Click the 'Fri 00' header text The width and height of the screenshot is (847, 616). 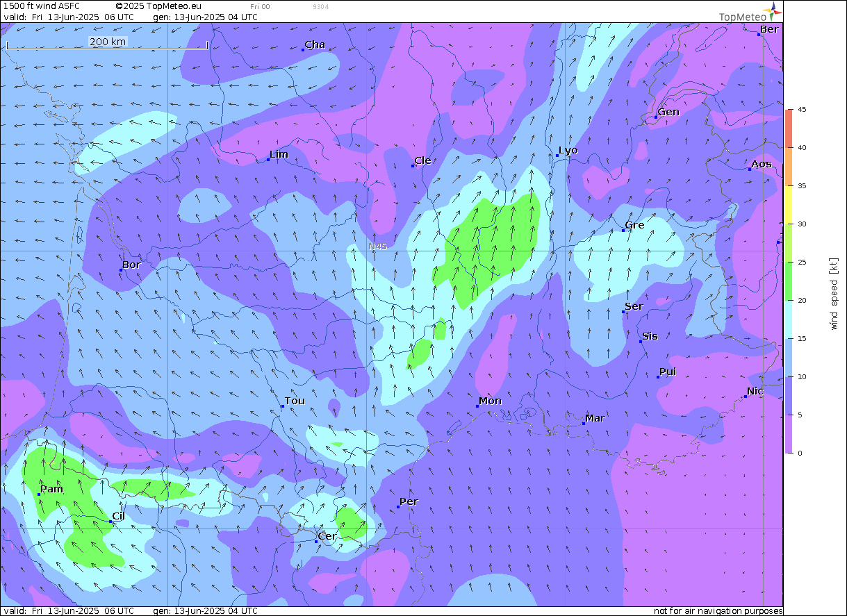261,6
